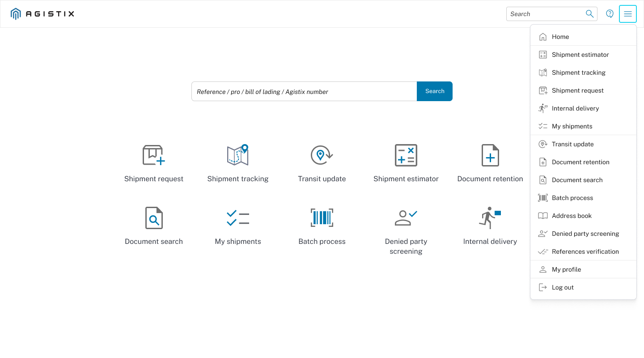The width and height of the screenshot is (644, 358).
Task: Click the help question mark icon
Action: 610,14
